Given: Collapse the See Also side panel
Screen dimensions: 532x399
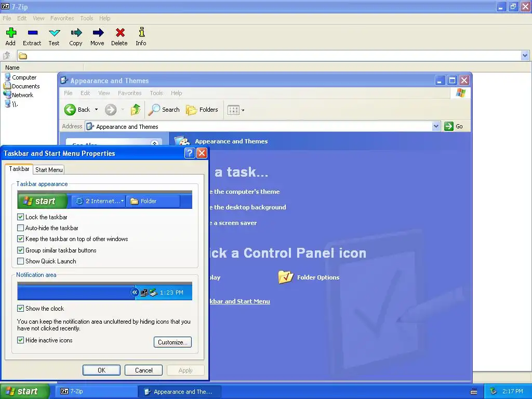Looking at the screenshot, I should click(x=155, y=143).
